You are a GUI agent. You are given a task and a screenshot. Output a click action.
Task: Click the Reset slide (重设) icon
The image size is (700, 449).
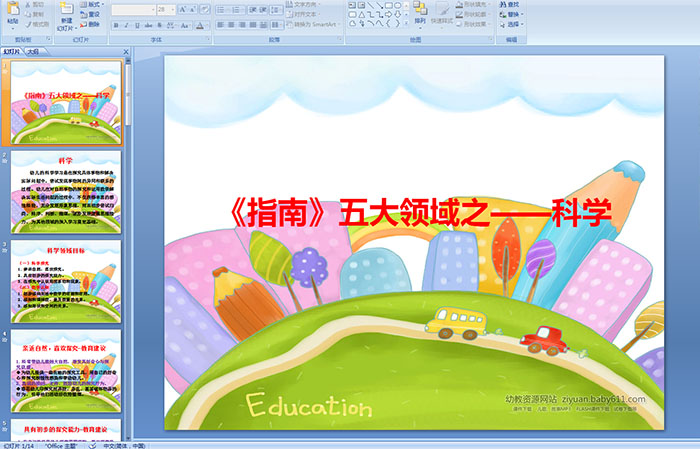[91, 15]
